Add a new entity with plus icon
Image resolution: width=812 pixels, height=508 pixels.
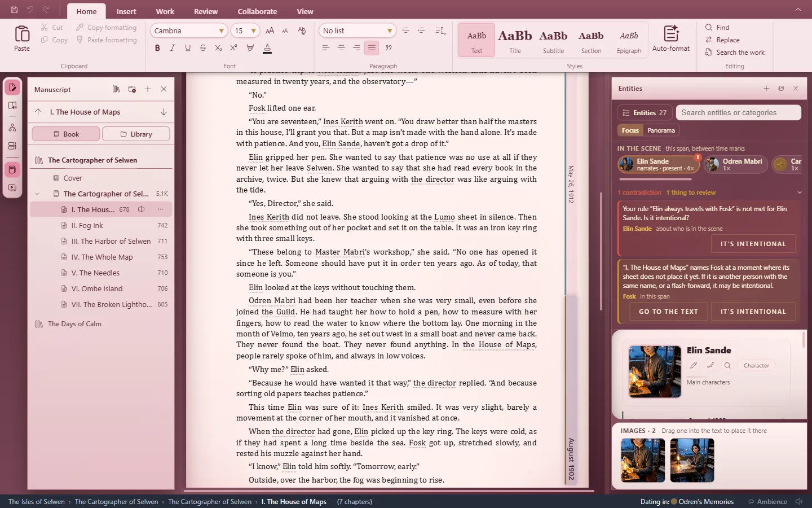point(766,89)
